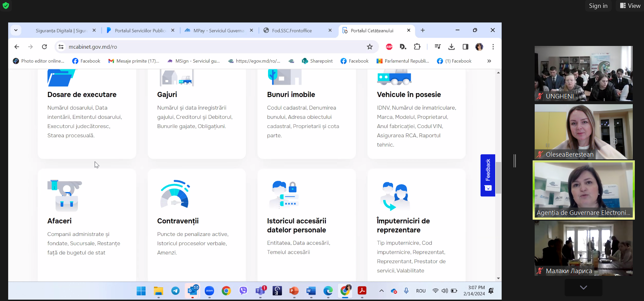Open the Adblock Plus extension icon
The width and height of the screenshot is (644, 301).
389,47
